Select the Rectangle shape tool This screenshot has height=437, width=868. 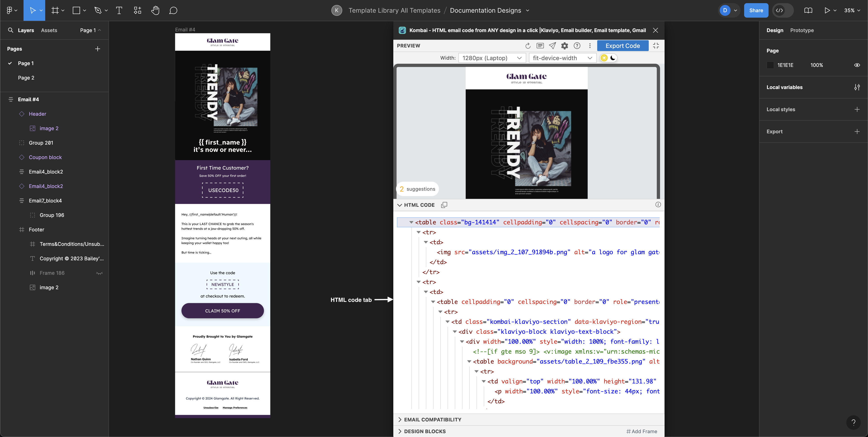[x=76, y=10]
